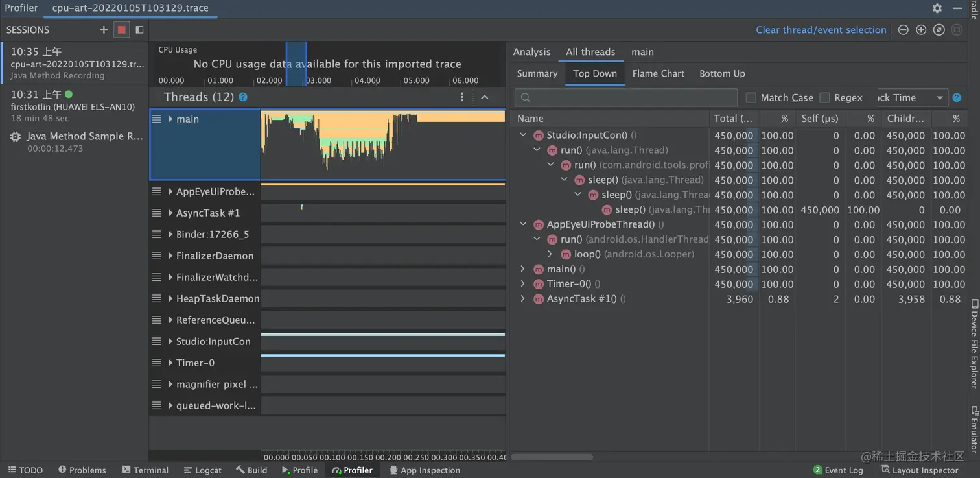980x478 pixels.
Task: Click method icon beside loop() row
Action: tap(566, 254)
